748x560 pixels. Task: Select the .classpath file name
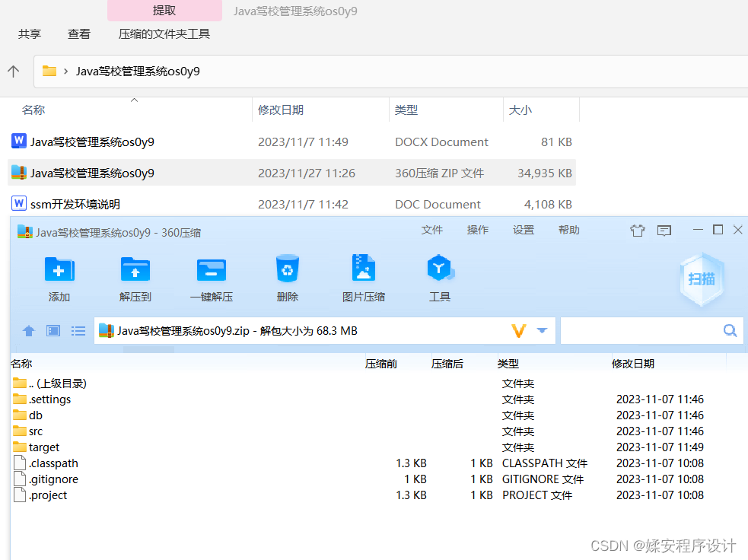[x=53, y=463]
